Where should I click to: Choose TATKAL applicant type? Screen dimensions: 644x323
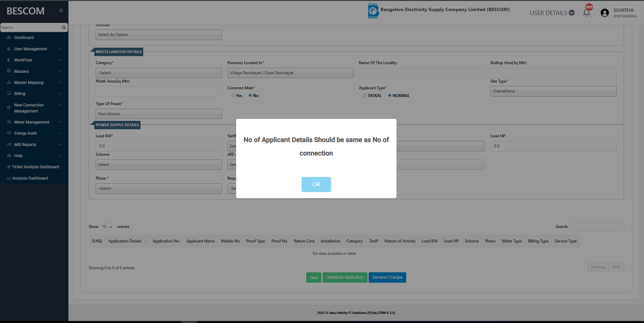click(x=365, y=96)
